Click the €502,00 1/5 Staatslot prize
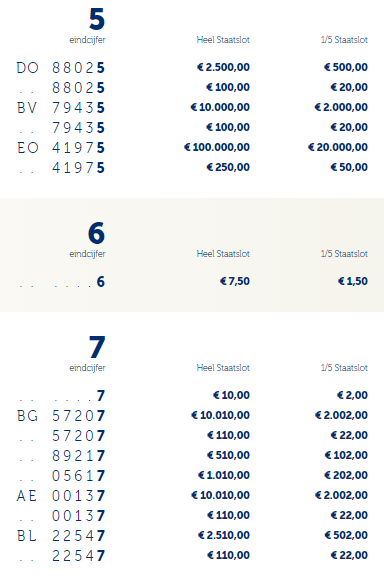The width and height of the screenshot is (384, 580). [346, 535]
